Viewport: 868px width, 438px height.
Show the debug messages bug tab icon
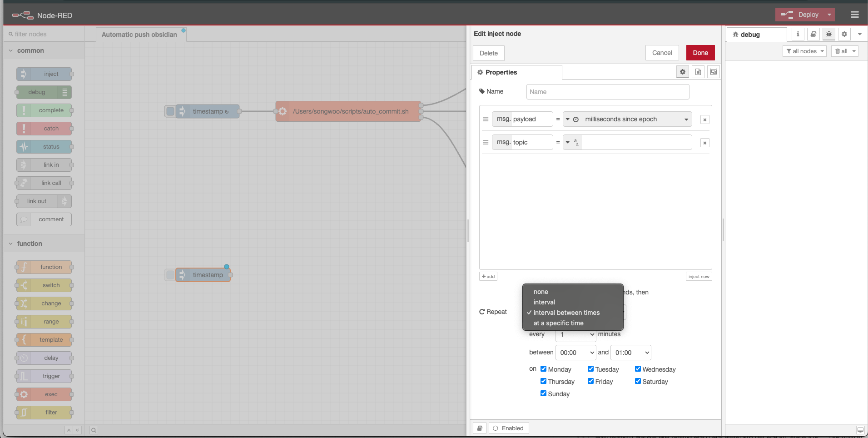(829, 34)
